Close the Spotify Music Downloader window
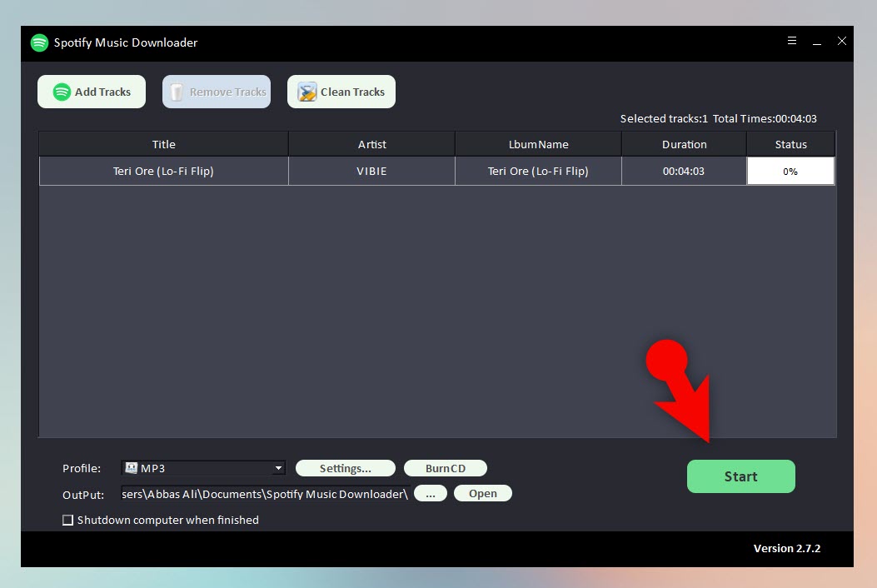This screenshot has height=588, width=877. 841,41
